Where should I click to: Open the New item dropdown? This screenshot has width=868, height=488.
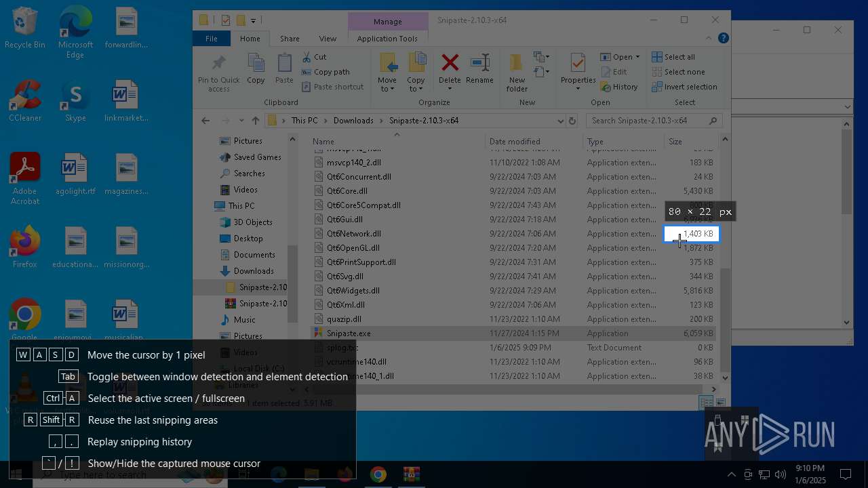pos(541,57)
